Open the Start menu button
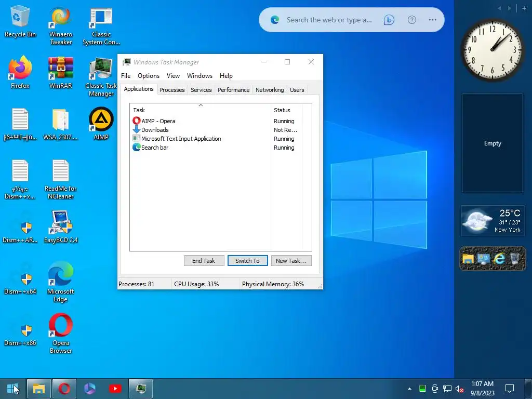 click(13, 389)
